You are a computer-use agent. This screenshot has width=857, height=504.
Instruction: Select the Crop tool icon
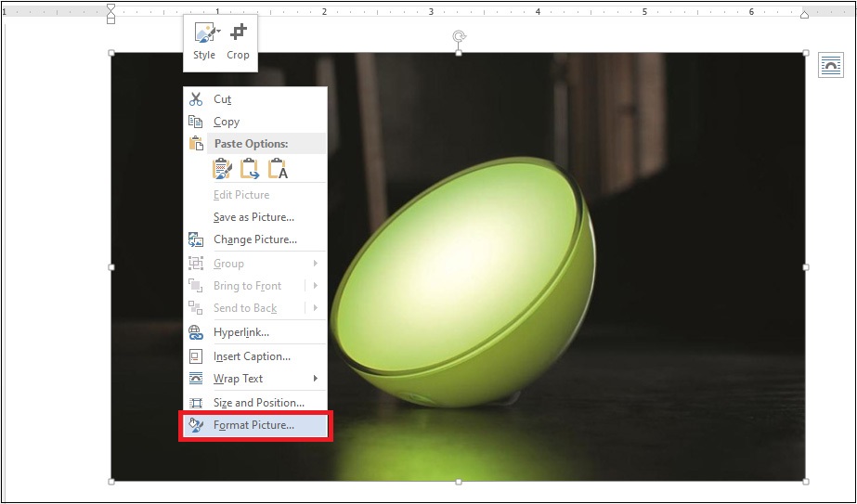(x=239, y=35)
